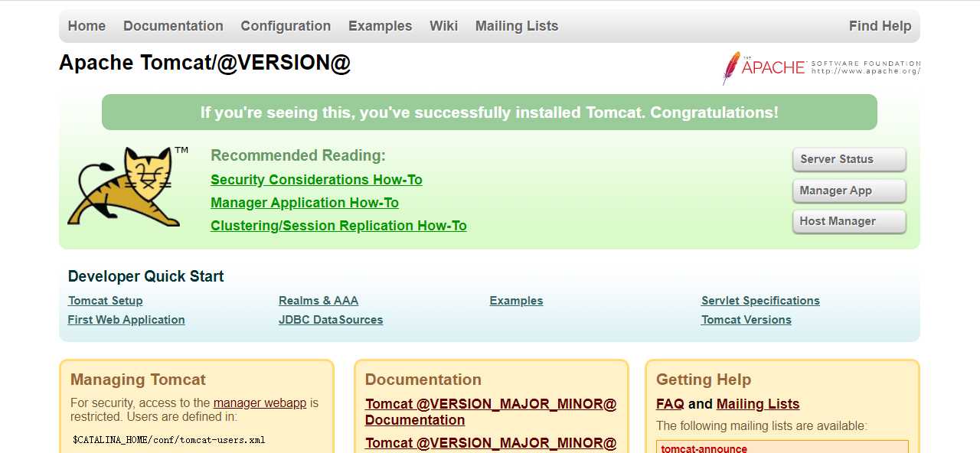This screenshot has height=453, width=980.
Task: Click the Tomcat cat logo image
Action: (x=128, y=186)
